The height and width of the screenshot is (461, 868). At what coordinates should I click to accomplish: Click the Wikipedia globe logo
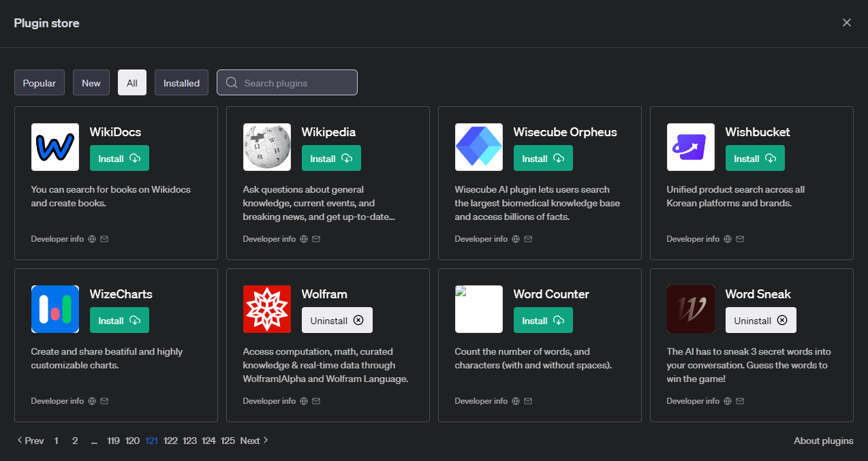[267, 147]
